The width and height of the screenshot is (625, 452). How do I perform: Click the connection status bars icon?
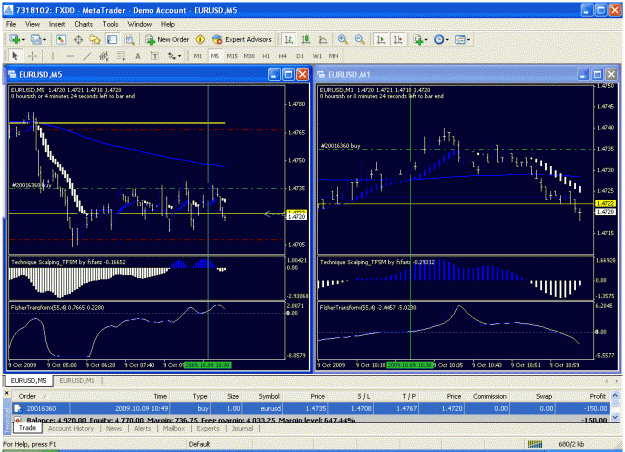[x=535, y=444]
